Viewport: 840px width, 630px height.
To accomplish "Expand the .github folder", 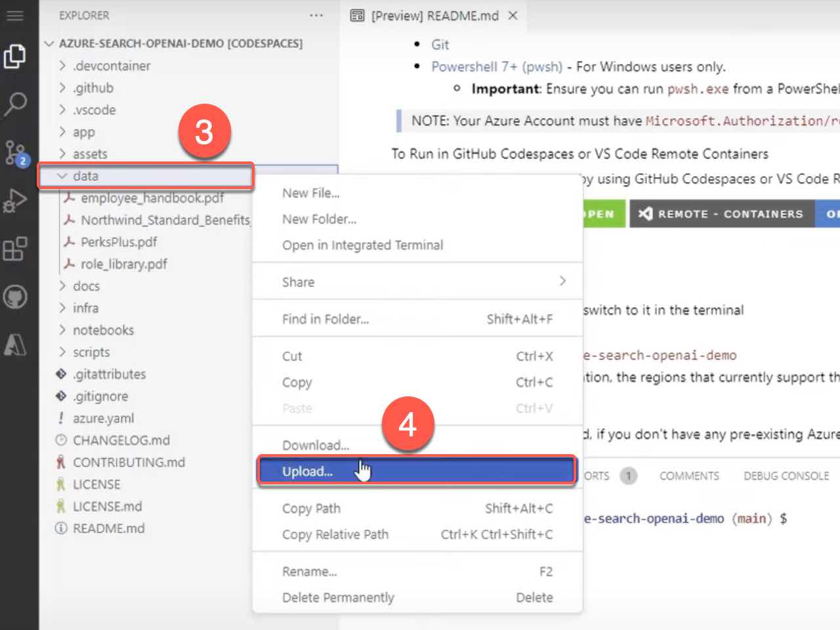I will 62,88.
